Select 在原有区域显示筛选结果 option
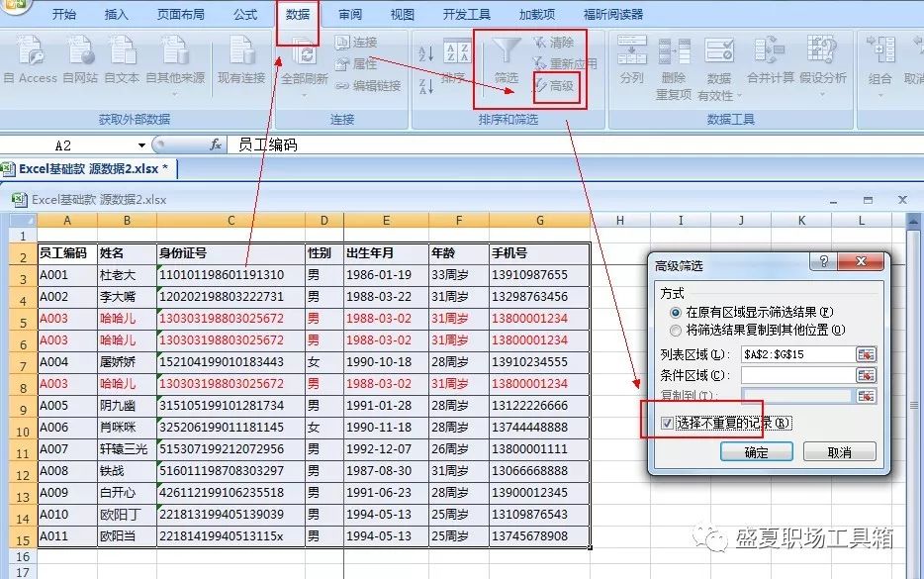Image resolution: width=924 pixels, height=579 pixels. point(677,312)
